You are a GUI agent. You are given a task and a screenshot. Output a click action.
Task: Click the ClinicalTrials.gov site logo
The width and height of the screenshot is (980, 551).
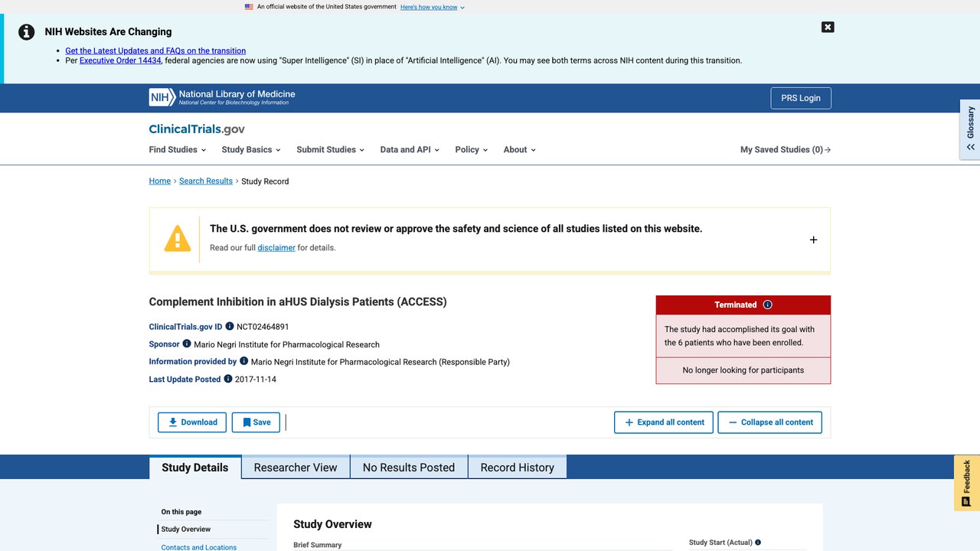(x=197, y=129)
